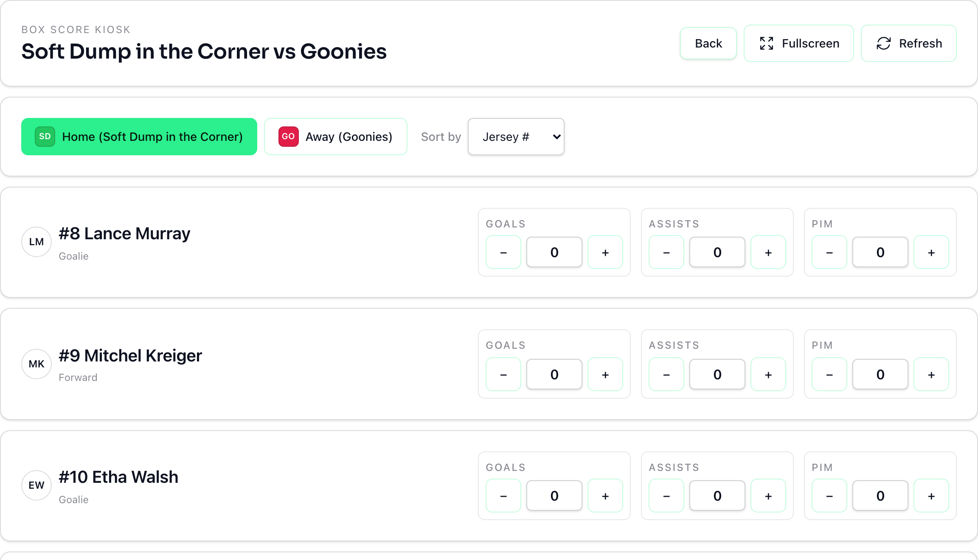Screen dimensions: 978x560
Task: Open the Sort by Jersey # dropdown
Action: [x=516, y=137]
